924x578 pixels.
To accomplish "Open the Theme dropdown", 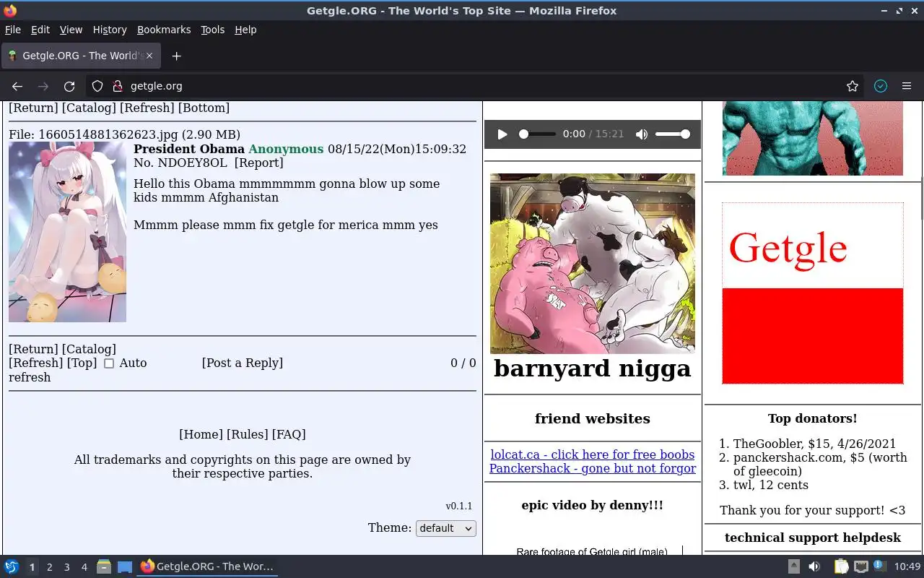I will (446, 528).
